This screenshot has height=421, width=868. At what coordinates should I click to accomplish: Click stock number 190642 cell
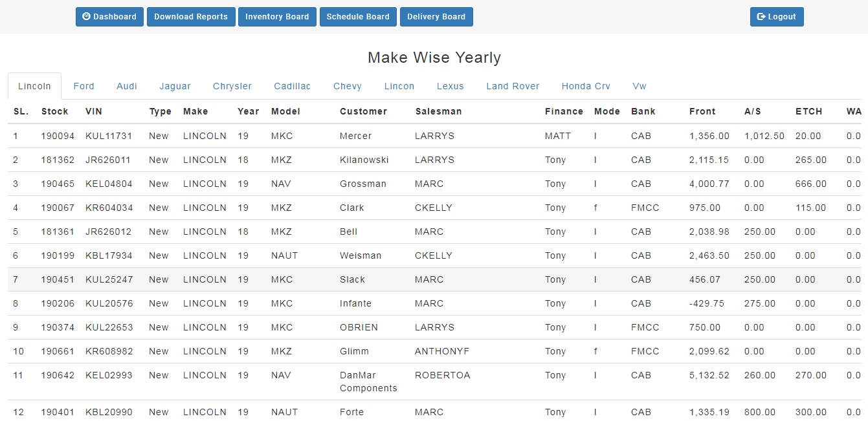pos(58,375)
